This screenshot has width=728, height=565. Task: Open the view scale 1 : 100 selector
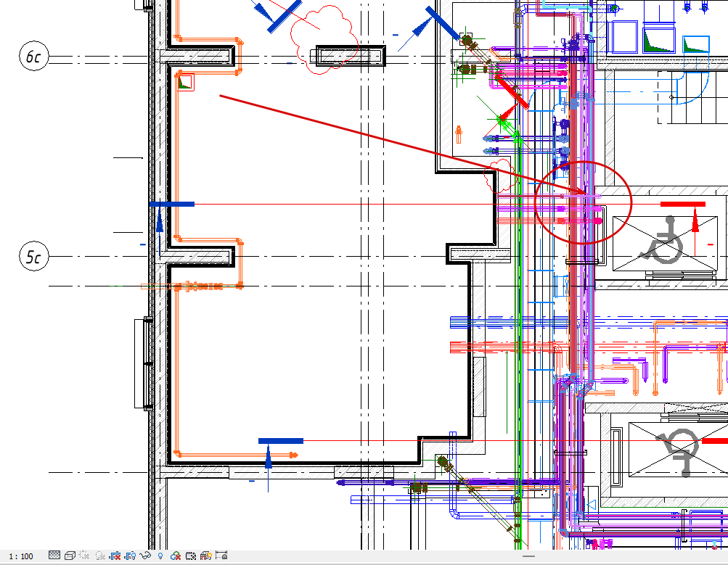(21, 556)
